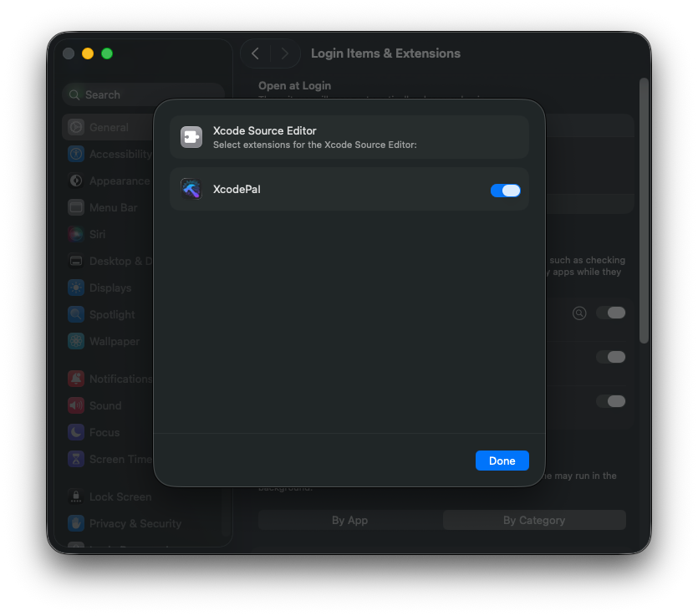Click the Spotlight sidebar icon
Image resolution: width=698 pixels, height=616 pixels.
tap(76, 314)
